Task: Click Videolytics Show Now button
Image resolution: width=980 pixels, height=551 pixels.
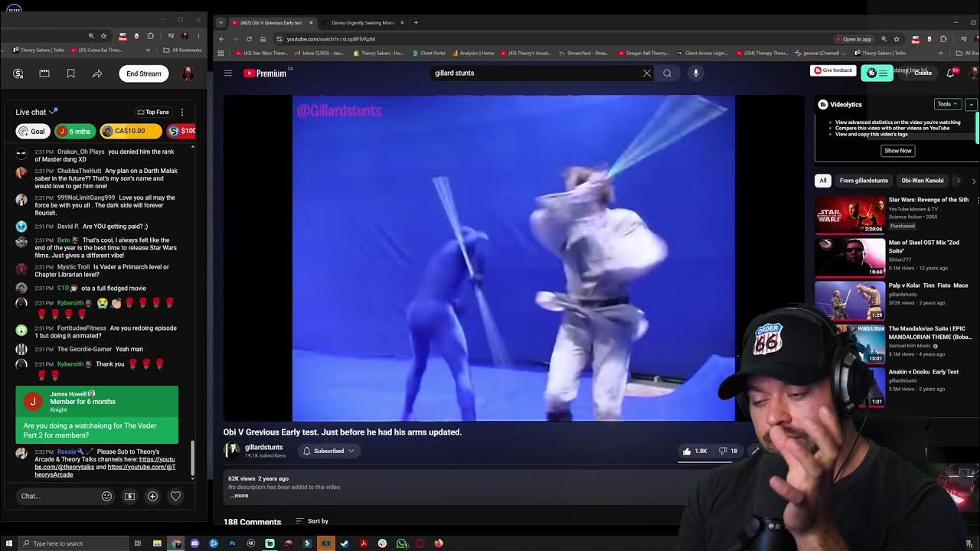Action: point(897,151)
